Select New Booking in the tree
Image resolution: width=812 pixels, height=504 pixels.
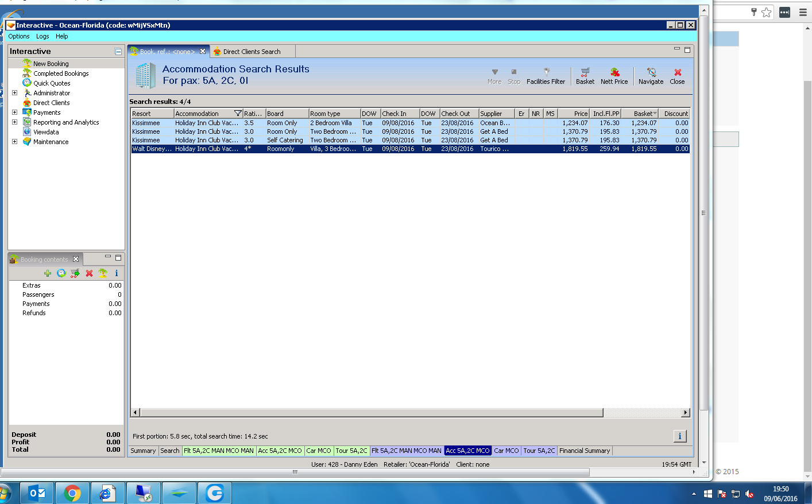(51, 64)
